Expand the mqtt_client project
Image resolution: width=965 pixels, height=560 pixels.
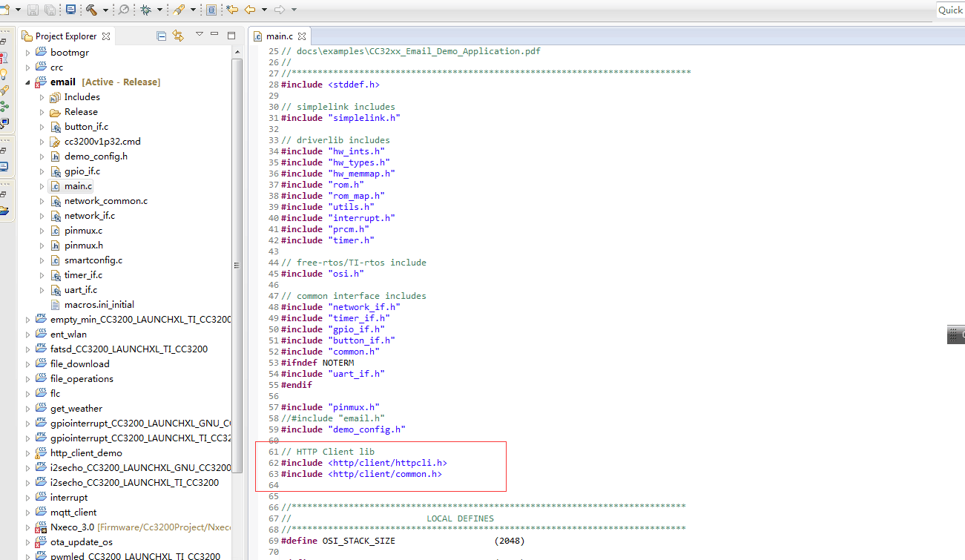[x=28, y=513]
